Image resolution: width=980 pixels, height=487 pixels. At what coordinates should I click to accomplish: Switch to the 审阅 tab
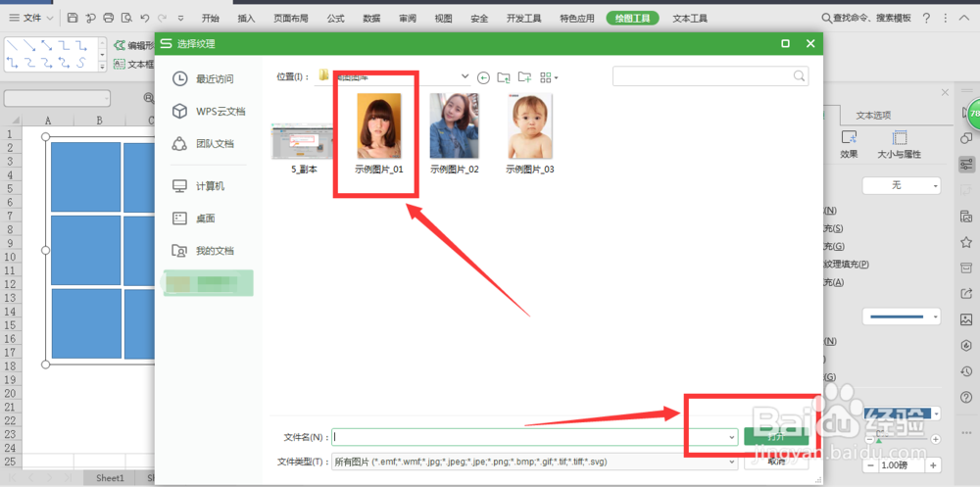(408, 19)
